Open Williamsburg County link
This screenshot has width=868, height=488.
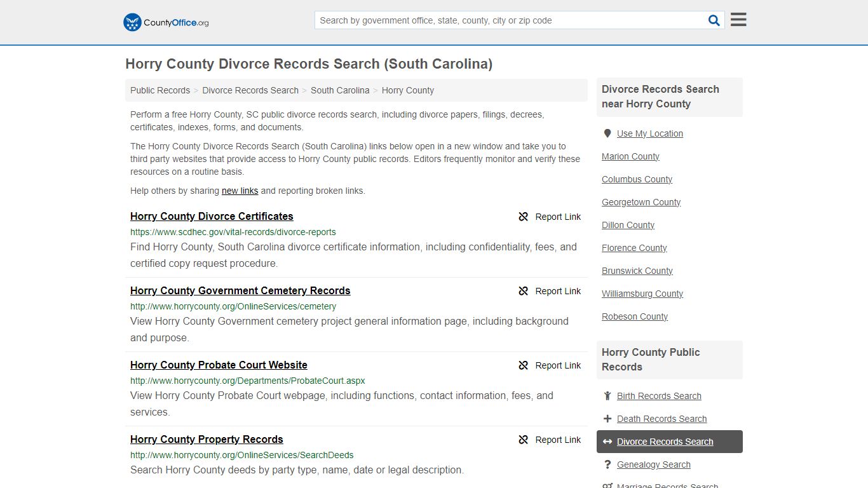pyautogui.click(x=642, y=294)
